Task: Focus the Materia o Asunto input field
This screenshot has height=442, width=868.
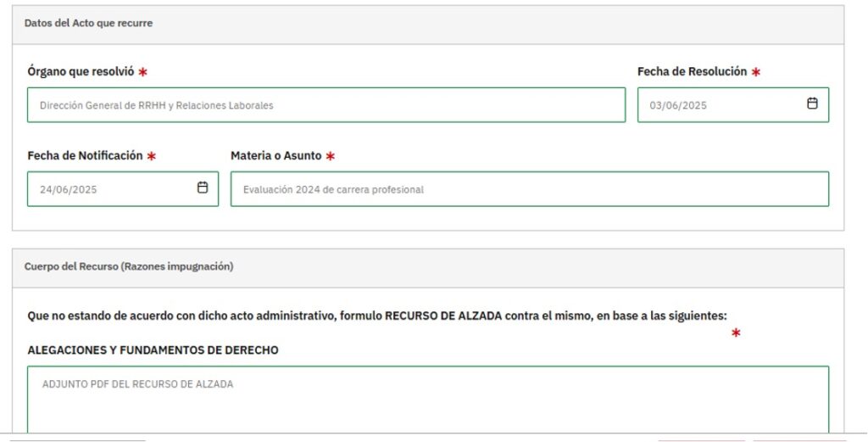Action: click(529, 189)
